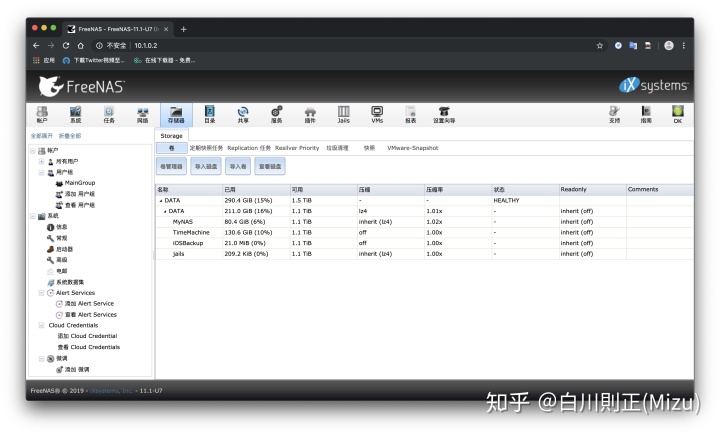Open a new browser tab with plus
This screenshot has width=720, height=435.
184,29
